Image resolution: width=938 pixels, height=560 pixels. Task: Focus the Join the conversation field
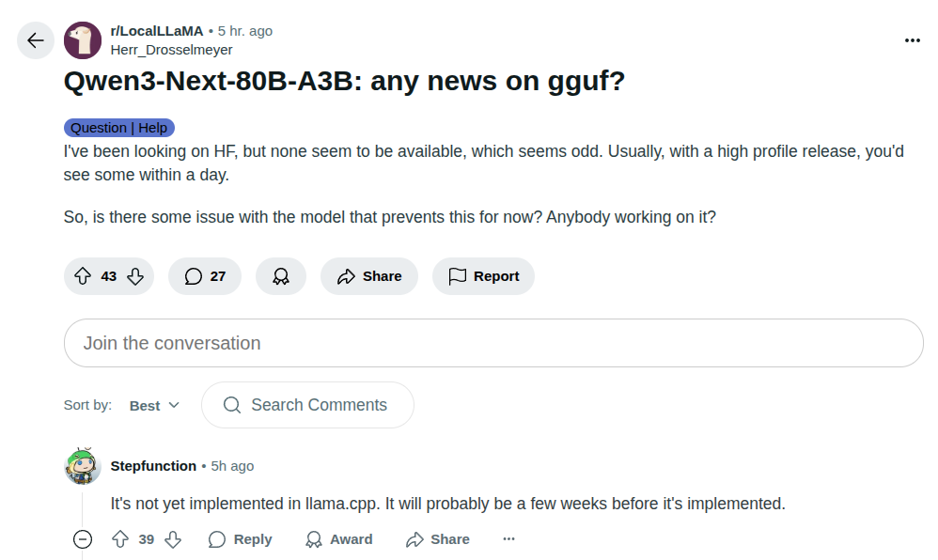pyautogui.click(x=493, y=343)
